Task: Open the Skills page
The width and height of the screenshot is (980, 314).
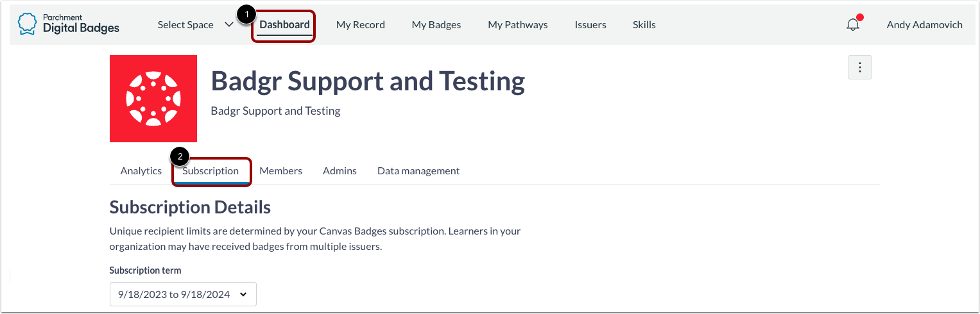Action: pyautogui.click(x=644, y=25)
